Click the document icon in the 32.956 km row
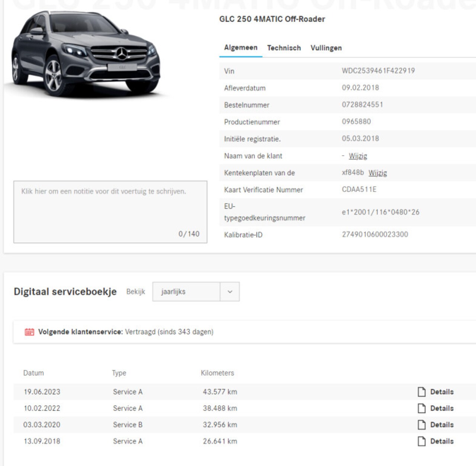 [x=421, y=425]
